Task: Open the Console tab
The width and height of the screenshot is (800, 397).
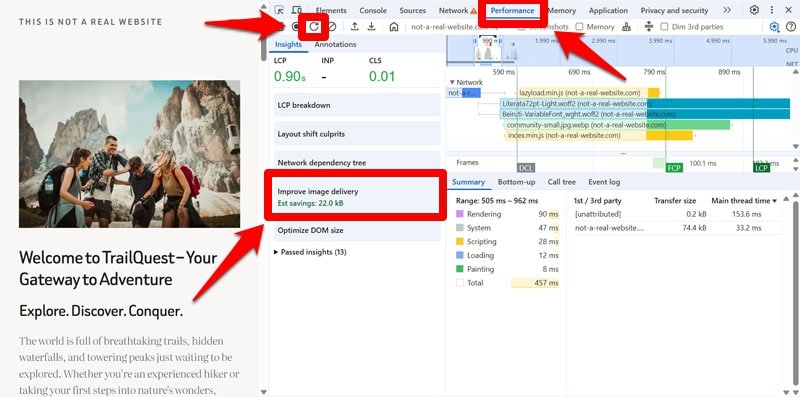Action: [373, 10]
